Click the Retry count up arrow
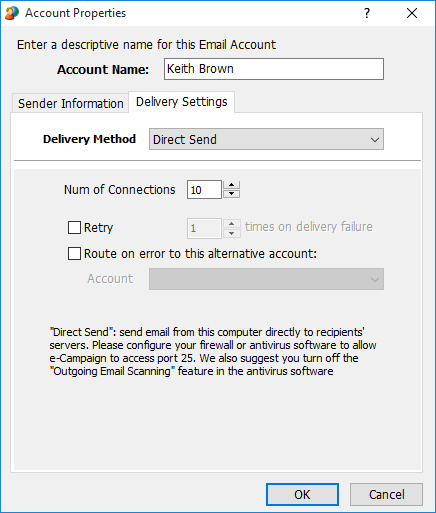Image resolution: width=436 pixels, height=513 pixels. (232, 224)
